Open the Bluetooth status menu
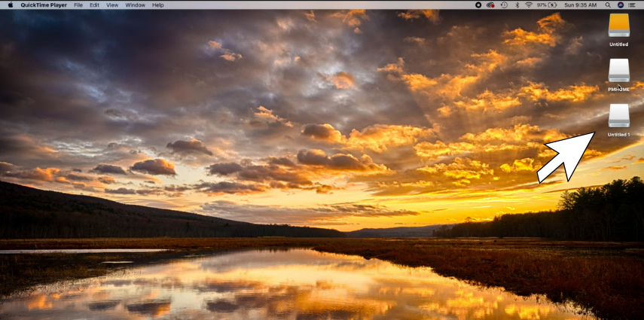Image resolution: width=644 pixels, height=320 pixels. pyautogui.click(x=517, y=5)
